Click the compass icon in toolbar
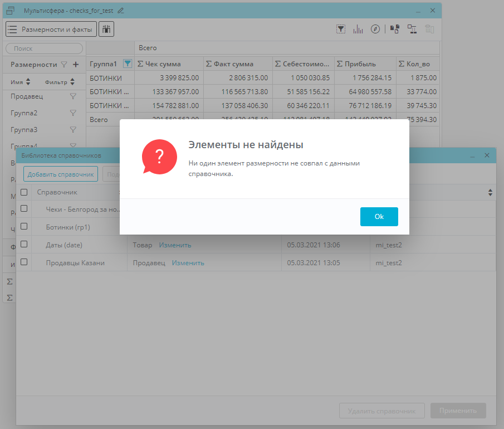 coord(375,29)
